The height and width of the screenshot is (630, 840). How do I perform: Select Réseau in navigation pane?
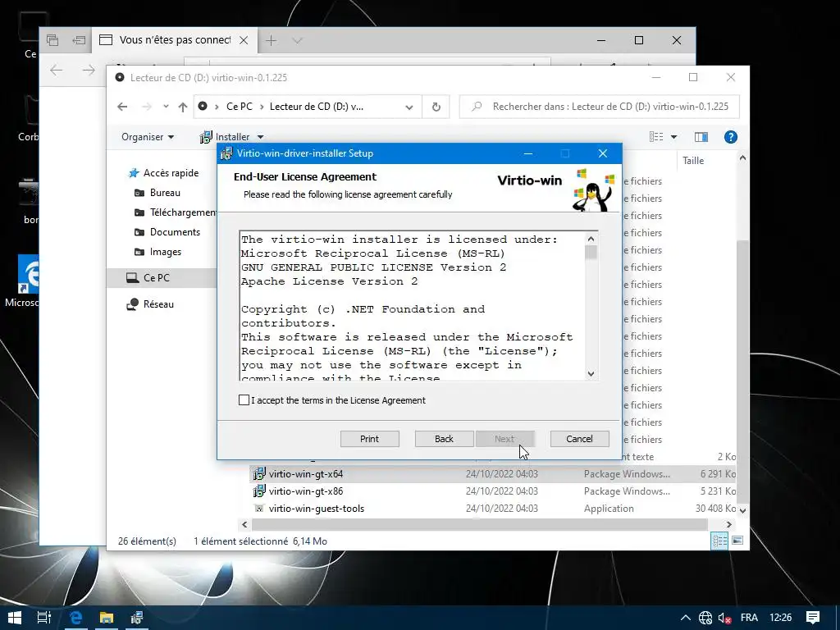pyautogui.click(x=150, y=304)
